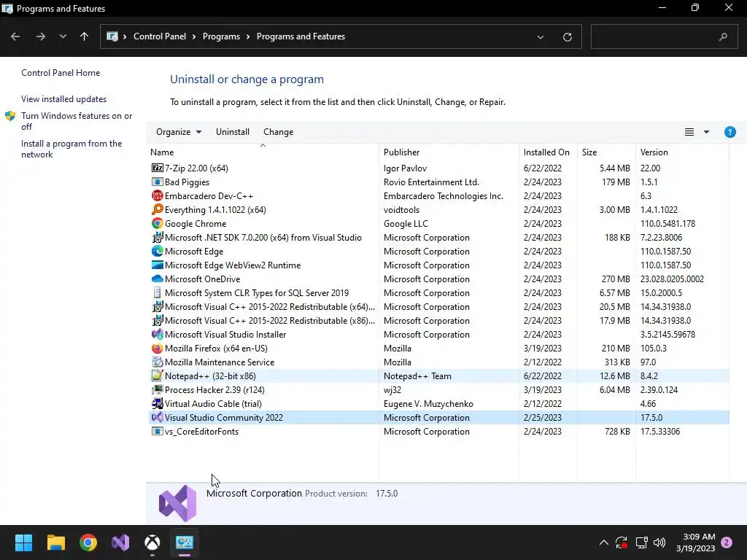
Task: Open the Organize dropdown menu
Action: 179,132
